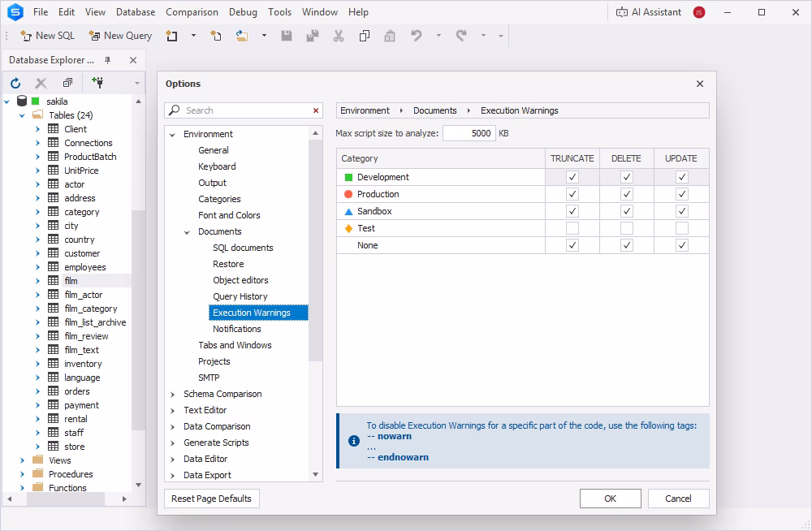Check DELETE for Test category

point(627,228)
